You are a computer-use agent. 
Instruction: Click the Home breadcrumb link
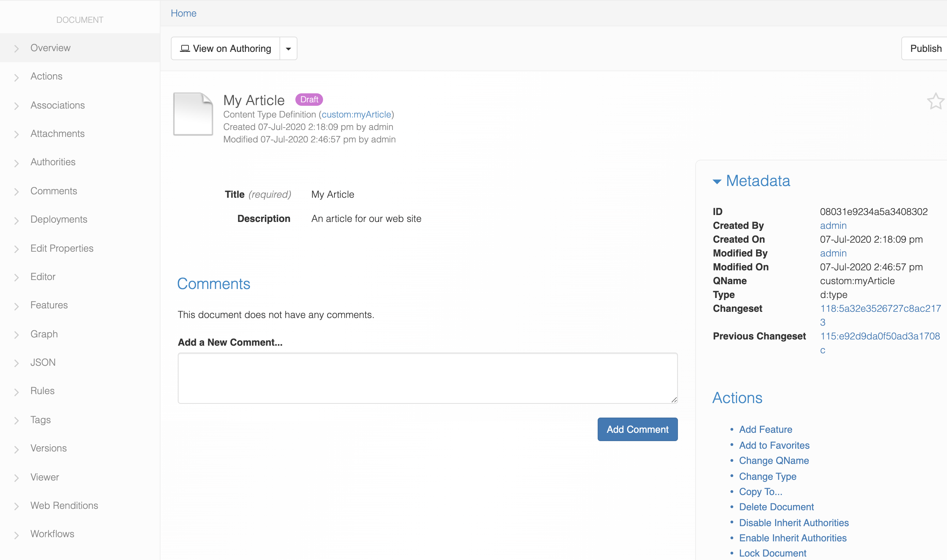tap(184, 13)
